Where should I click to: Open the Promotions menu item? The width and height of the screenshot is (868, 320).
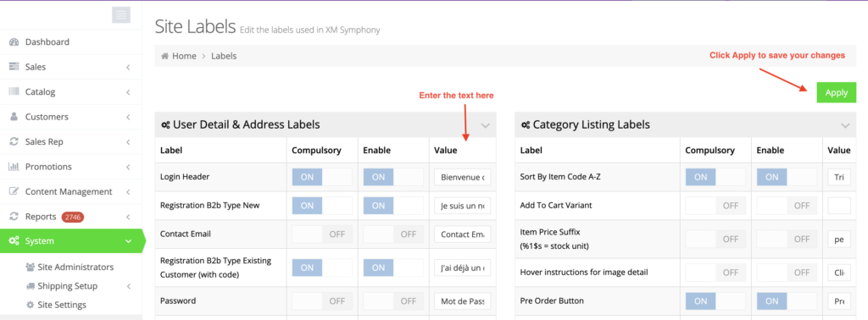pyautogui.click(x=71, y=167)
